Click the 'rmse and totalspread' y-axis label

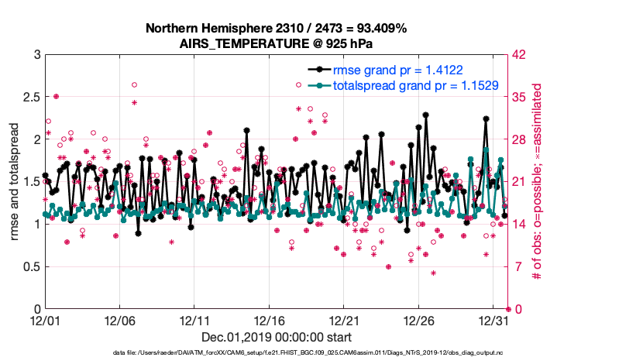pyautogui.click(x=15, y=181)
